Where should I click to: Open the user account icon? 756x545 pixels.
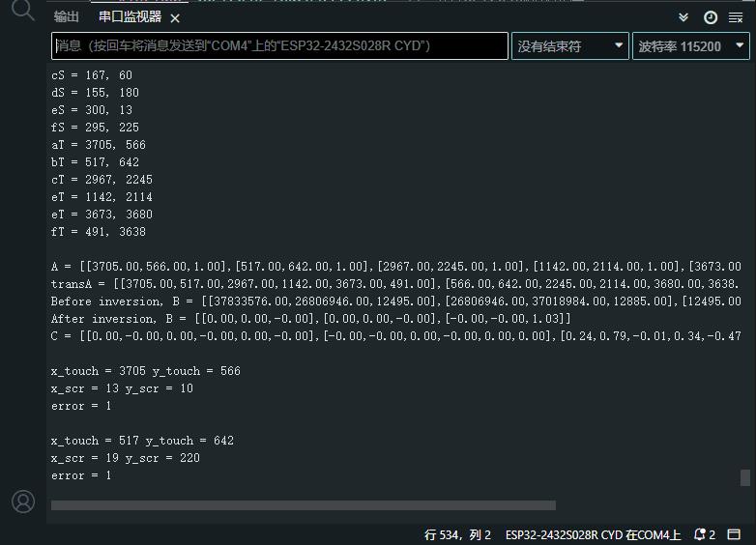point(23,502)
